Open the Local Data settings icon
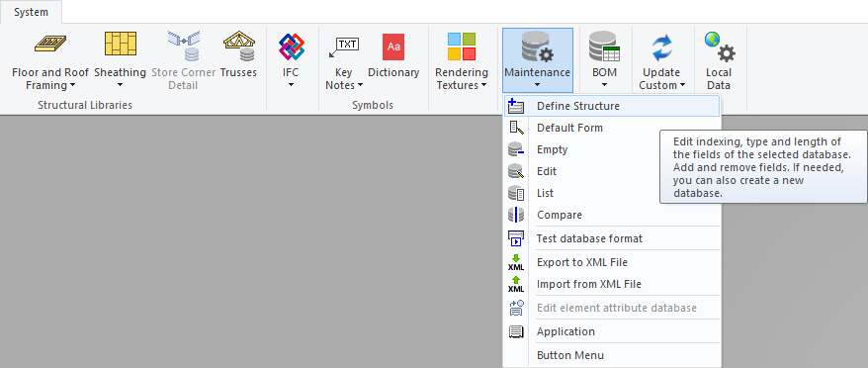 point(719,46)
